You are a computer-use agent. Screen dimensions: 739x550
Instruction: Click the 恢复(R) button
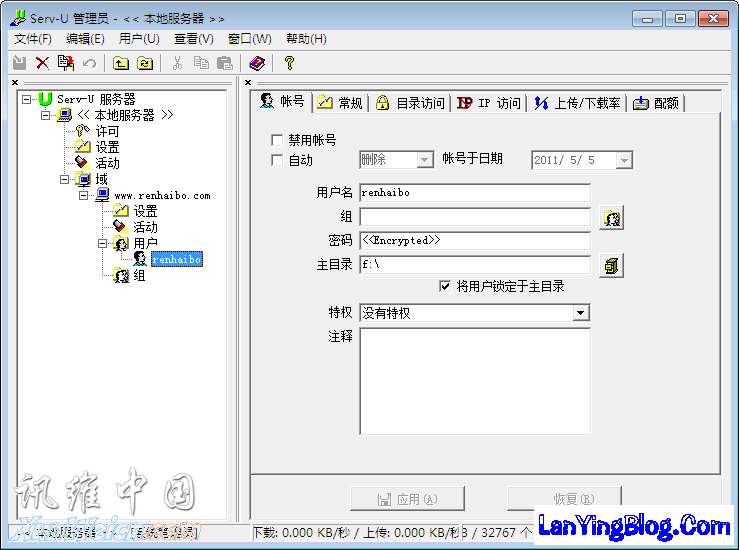565,499
